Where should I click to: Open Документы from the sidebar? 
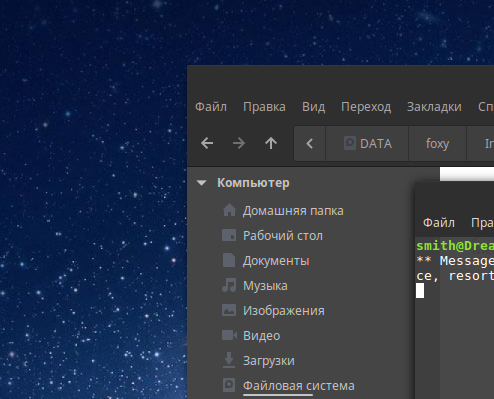276,261
